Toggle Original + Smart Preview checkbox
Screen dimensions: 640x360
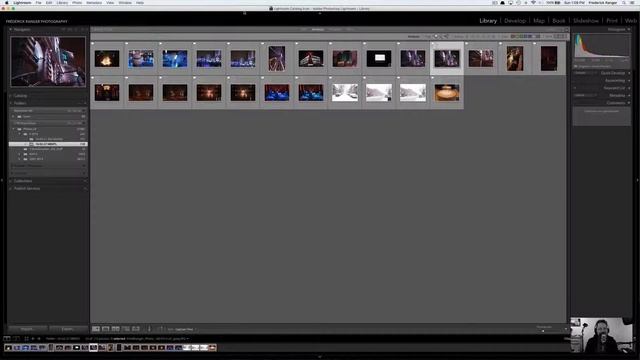point(576,66)
